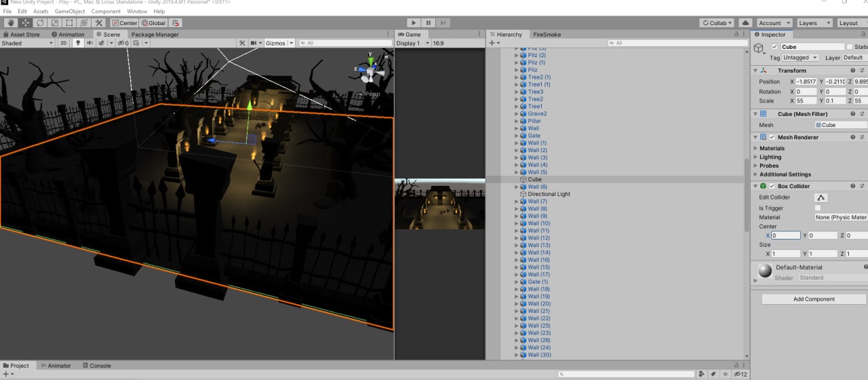Expand the Lighting section in Mesh Renderer

tap(756, 157)
